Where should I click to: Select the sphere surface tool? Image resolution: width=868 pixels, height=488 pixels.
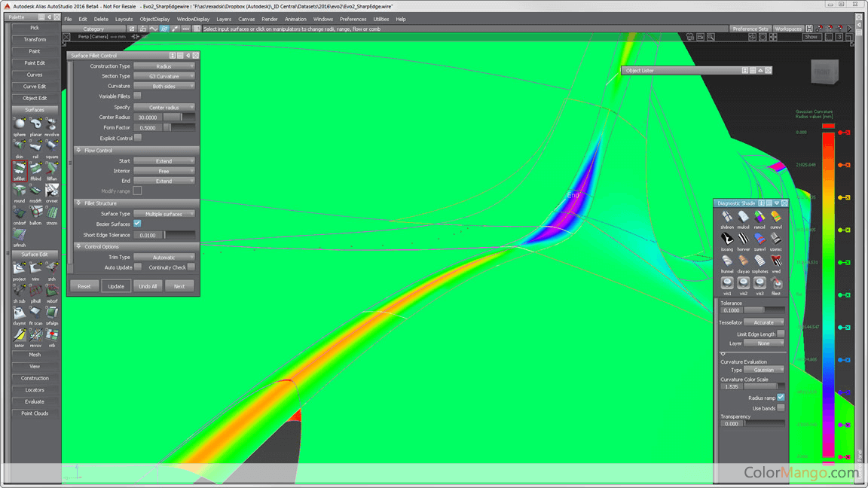[19, 124]
